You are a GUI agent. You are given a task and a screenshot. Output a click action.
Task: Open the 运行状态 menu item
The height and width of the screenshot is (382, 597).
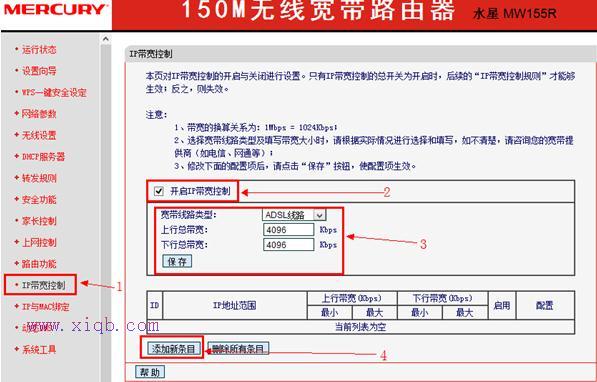pos(39,50)
